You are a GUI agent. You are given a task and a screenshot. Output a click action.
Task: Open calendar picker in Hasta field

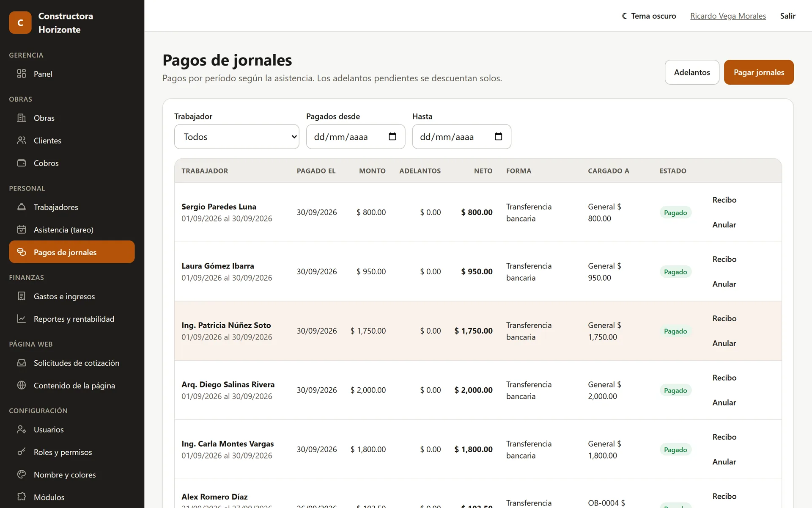pyautogui.click(x=498, y=136)
